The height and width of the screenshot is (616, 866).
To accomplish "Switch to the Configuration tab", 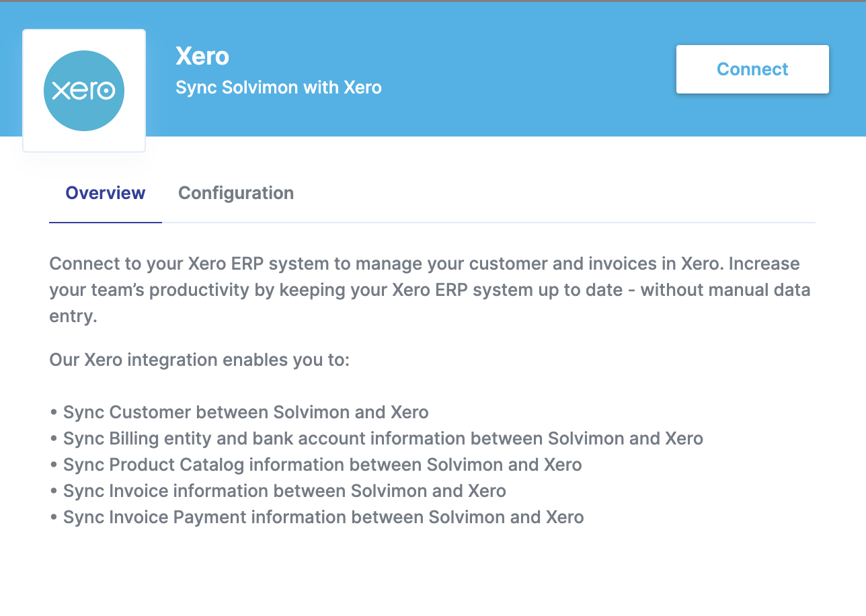I will point(235,193).
